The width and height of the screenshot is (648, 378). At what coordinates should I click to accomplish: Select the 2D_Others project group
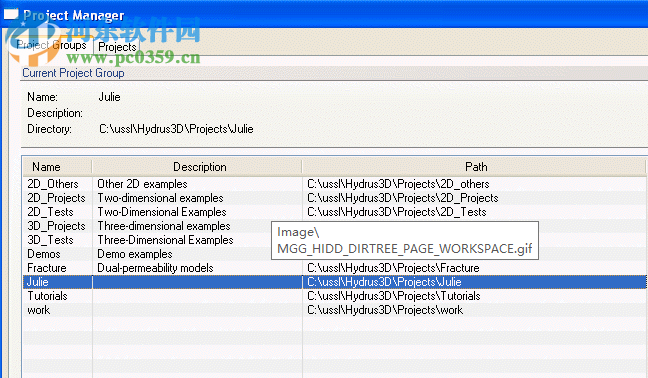tap(53, 184)
